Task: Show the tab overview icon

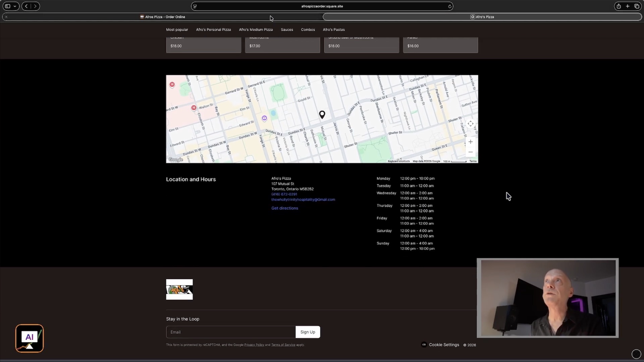Action: (x=637, y=6)
